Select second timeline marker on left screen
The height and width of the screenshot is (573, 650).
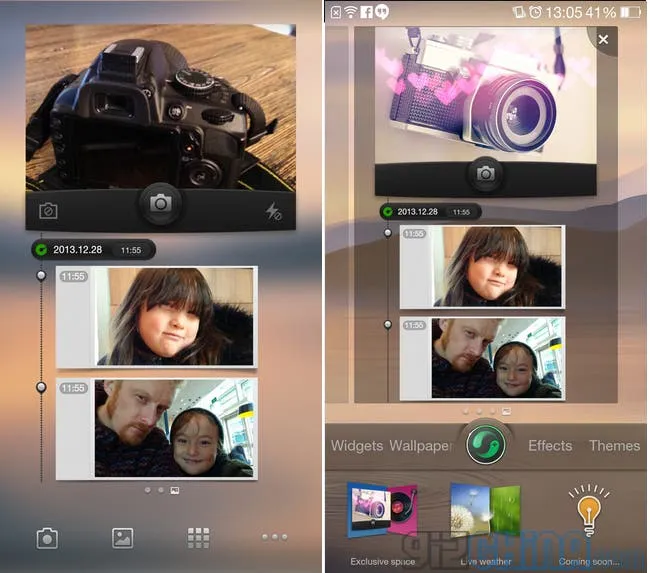(41, 387)
